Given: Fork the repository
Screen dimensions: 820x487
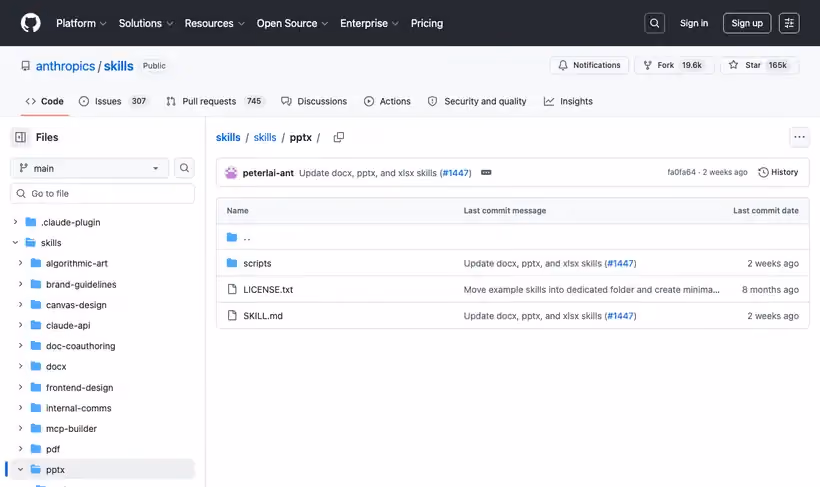Looking at the screenshot, I should (x=674, y=65).
